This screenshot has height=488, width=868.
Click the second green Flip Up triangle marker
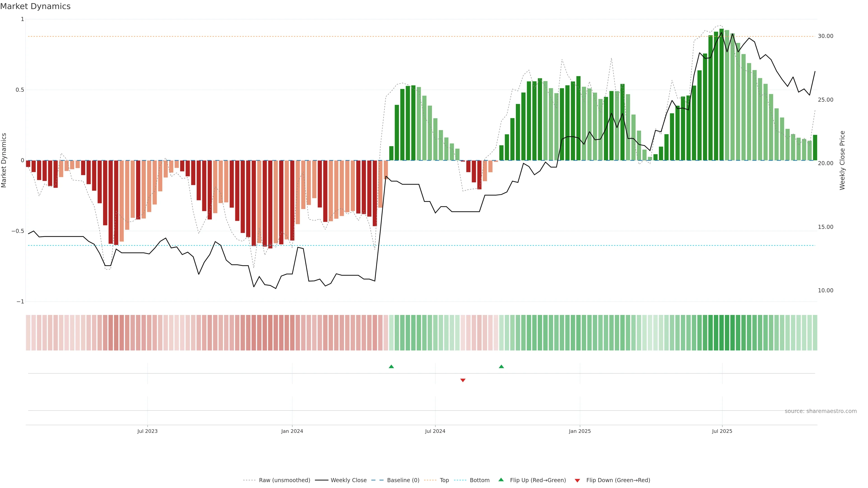click(x=501, y=366)
